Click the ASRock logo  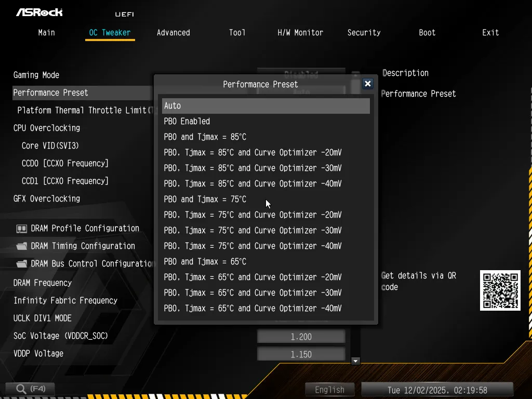pos(39,12)
